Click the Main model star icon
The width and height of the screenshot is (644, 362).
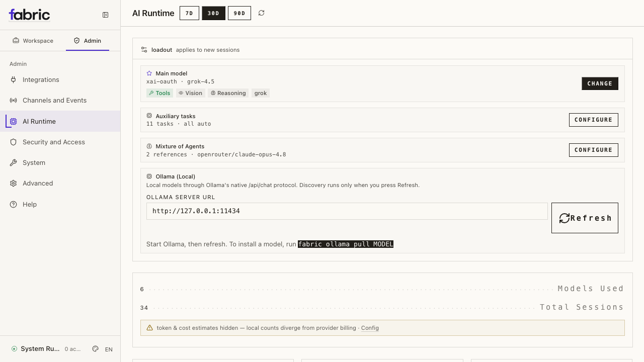tap(149, 73)
